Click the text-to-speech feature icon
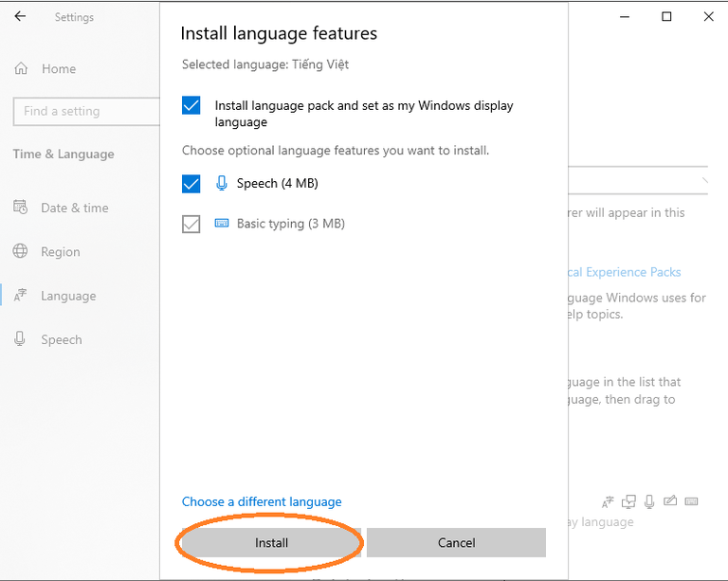Viewport: 728px width, 581px height. pyautogui.click(x=628, y=501)
